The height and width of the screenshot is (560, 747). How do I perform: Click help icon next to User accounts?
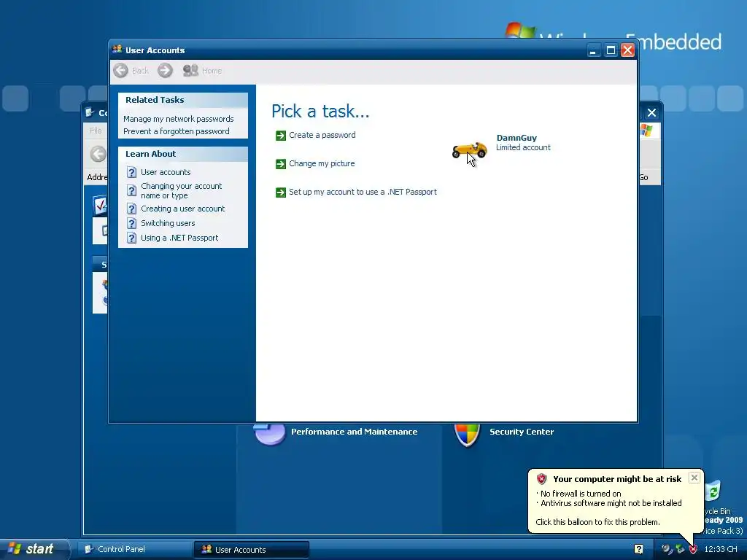[132, 172]
